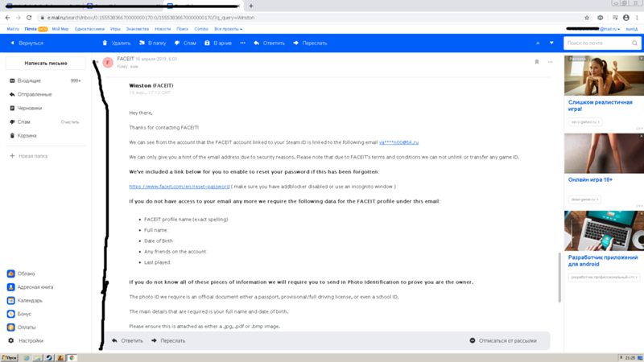The width and height of the screenshot is (644, 362).
Task: Clear spam with Очистить link
Action: point(70,122)
